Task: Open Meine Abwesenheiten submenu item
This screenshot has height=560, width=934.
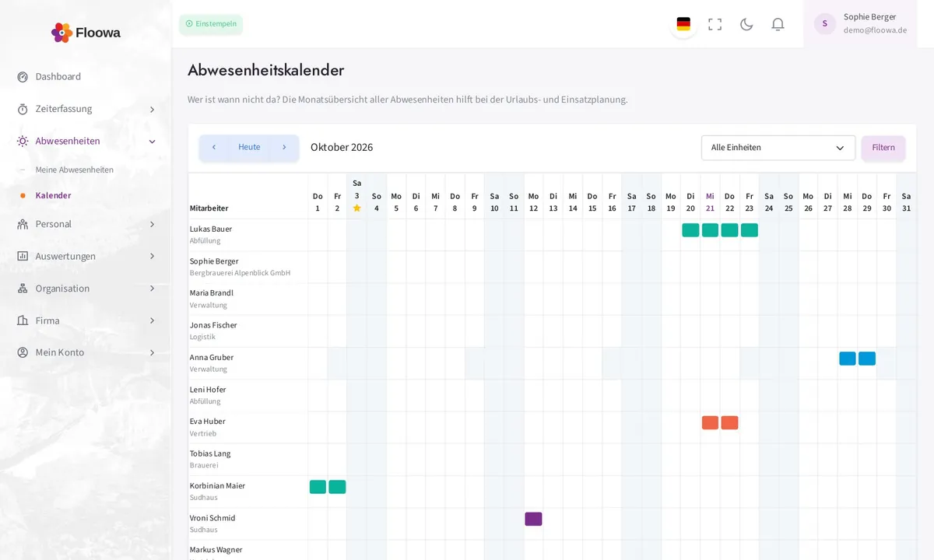Action: 74,170
